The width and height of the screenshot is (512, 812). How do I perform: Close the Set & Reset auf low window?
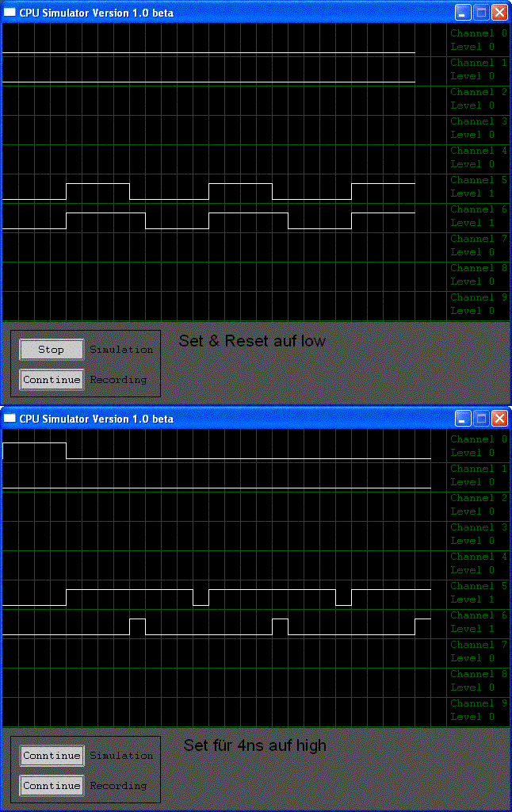coord(499,13)
